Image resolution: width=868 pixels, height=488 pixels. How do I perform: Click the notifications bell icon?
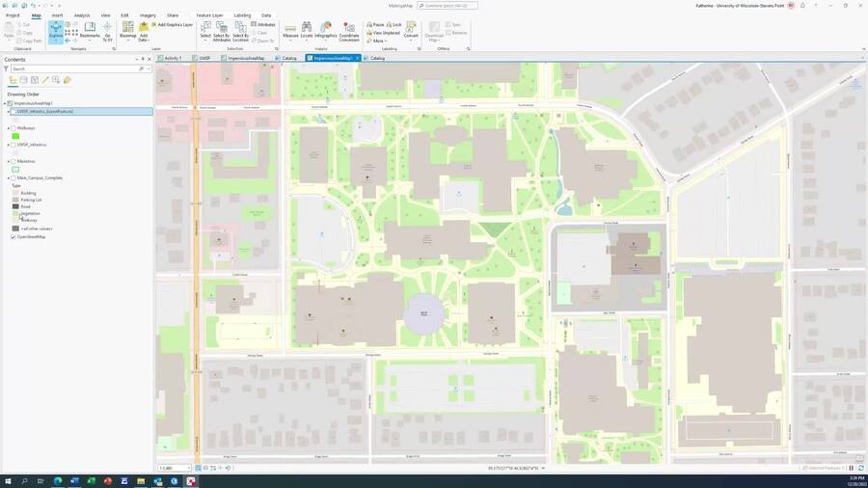pos(802,6)
